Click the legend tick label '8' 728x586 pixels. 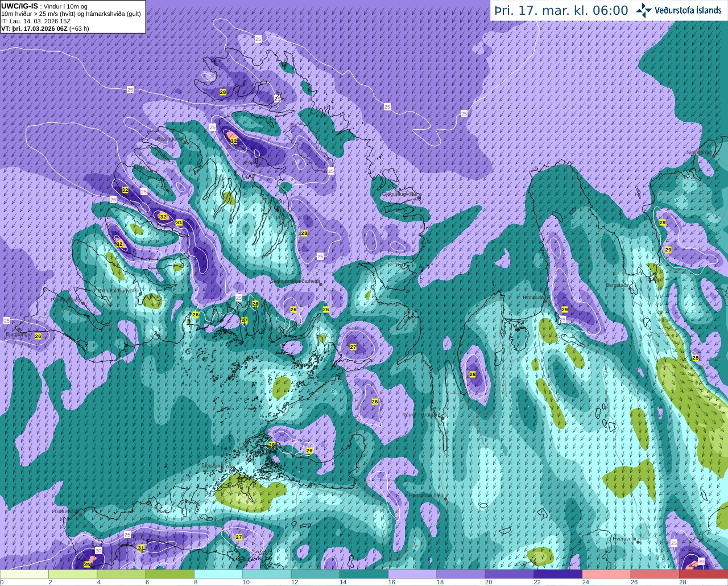(196, 582)
